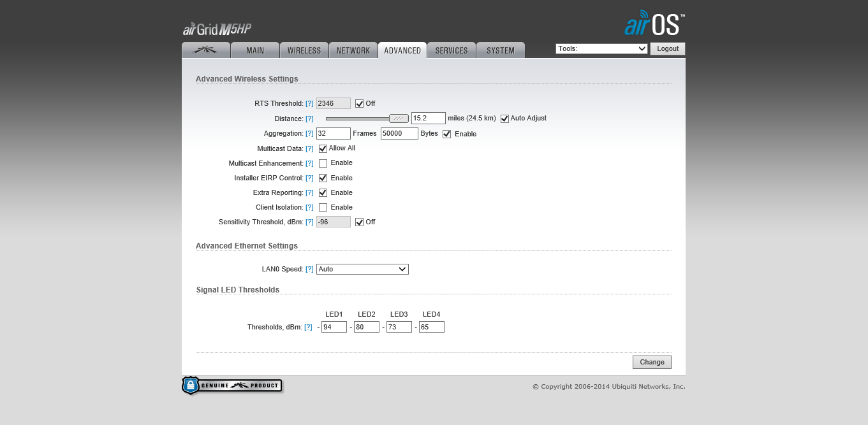Enable Multicast Enhancement checkbox
Screen dimensions: 868x425
coord(323,163)
